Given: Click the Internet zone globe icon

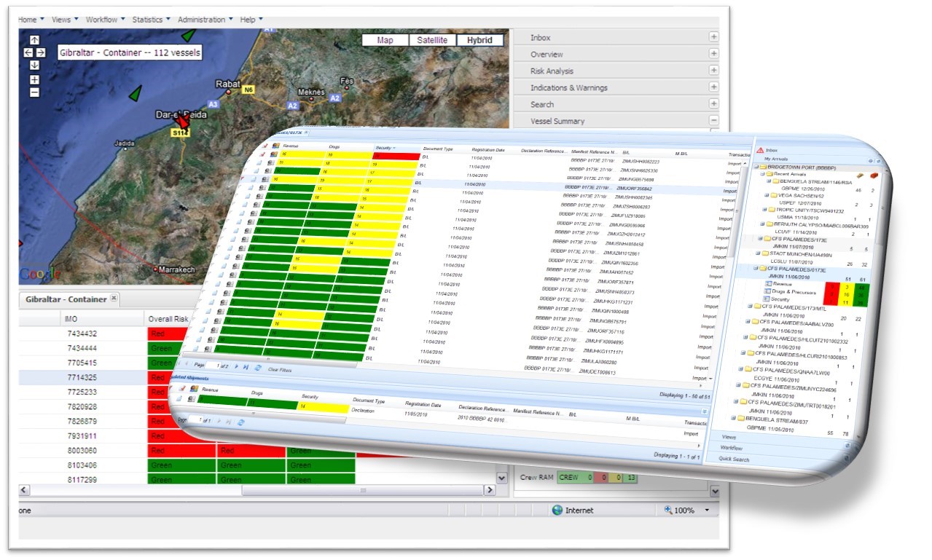Looking at the screenshot, I should point(557,510).
